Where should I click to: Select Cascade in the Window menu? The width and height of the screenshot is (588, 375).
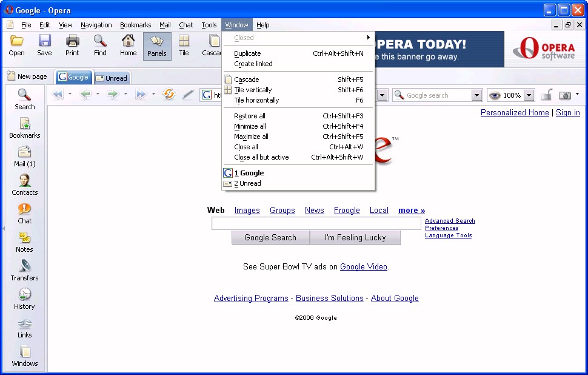[x=298, y=79]
